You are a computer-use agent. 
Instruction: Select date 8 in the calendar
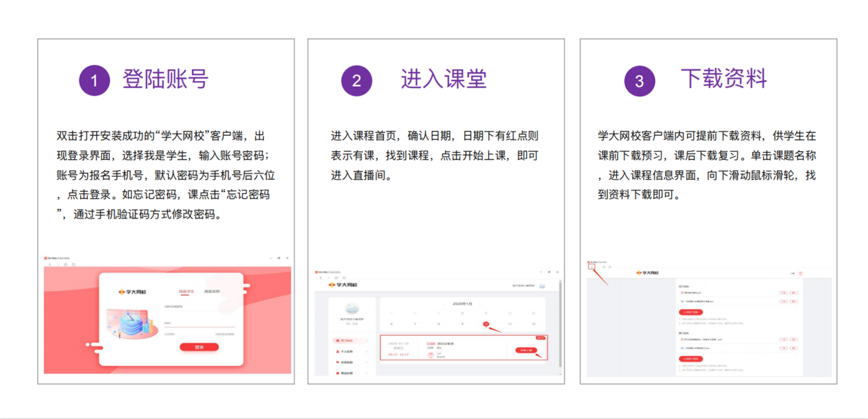[x=439, y=324]
